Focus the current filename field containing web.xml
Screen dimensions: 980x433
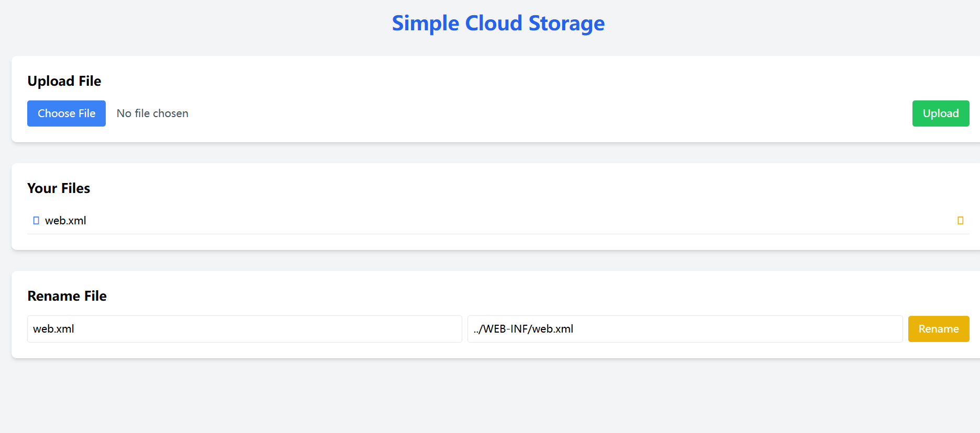[244, 329]
